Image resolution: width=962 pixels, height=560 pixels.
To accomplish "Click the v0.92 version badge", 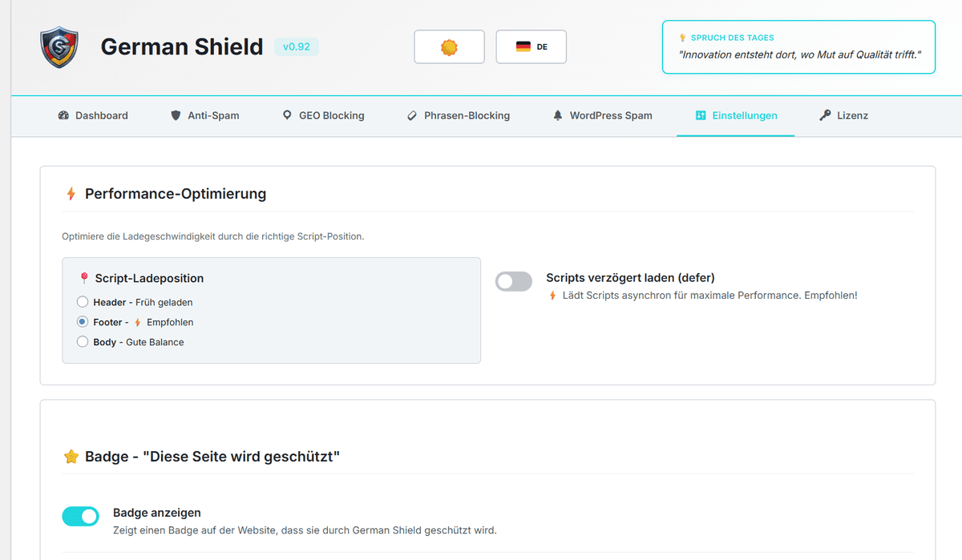I will [297, 47].
